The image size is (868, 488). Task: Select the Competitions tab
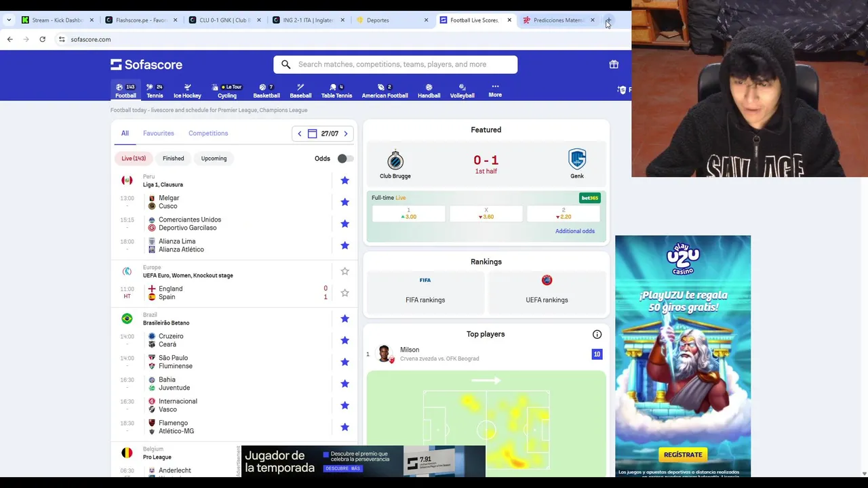pyautogui.click(x=208, y=134)
